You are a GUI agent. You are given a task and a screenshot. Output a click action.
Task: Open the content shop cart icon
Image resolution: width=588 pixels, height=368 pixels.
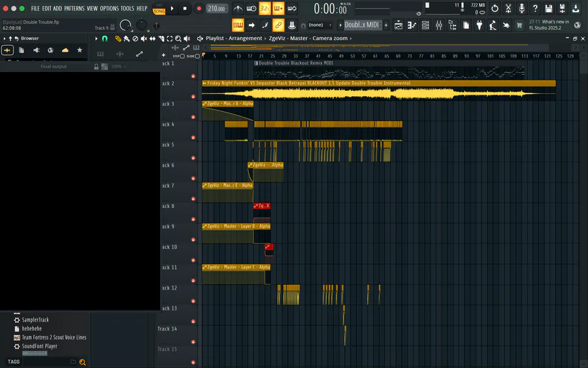point(519,25)
